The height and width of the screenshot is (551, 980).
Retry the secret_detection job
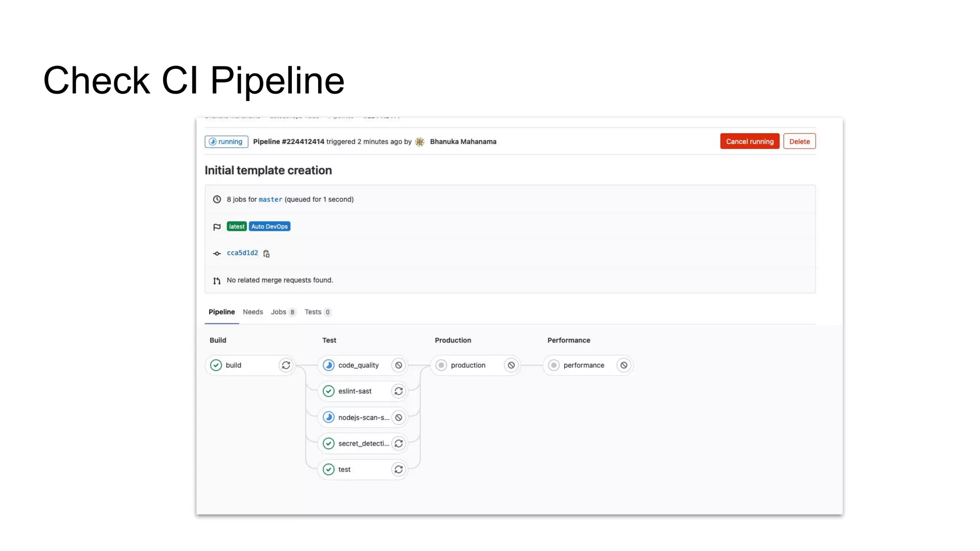(x=399, y=443)
